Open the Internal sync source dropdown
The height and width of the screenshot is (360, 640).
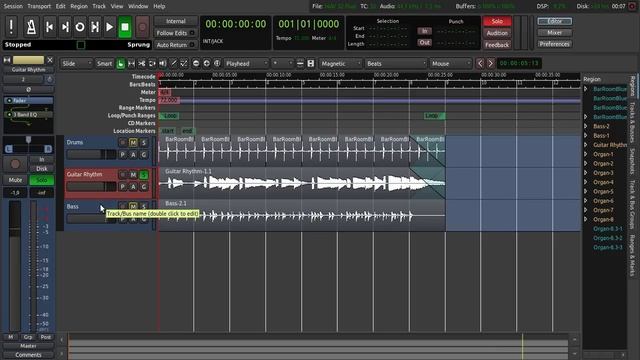pyautogui.click(x=176, y=21)
